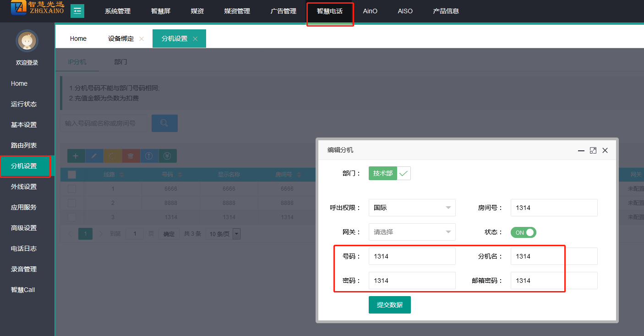Open the 广告管理 top menu
This screenshot has height=336, width=644.
[284, 11]
